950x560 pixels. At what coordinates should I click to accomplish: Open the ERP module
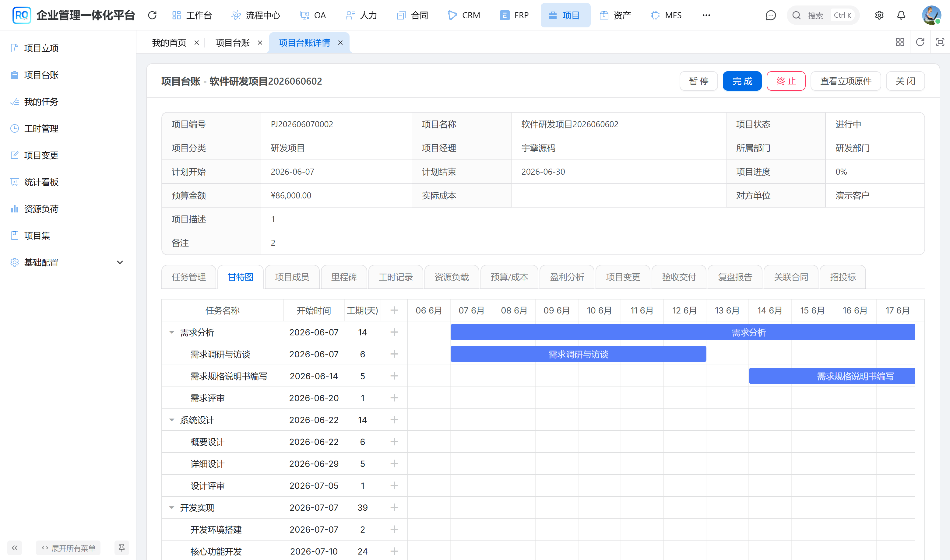pos(514,15)
